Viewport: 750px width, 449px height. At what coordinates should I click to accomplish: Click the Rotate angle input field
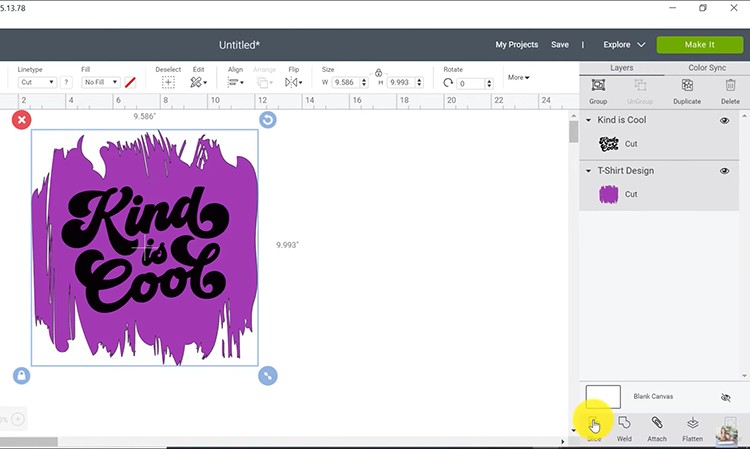tap(471, 83)
